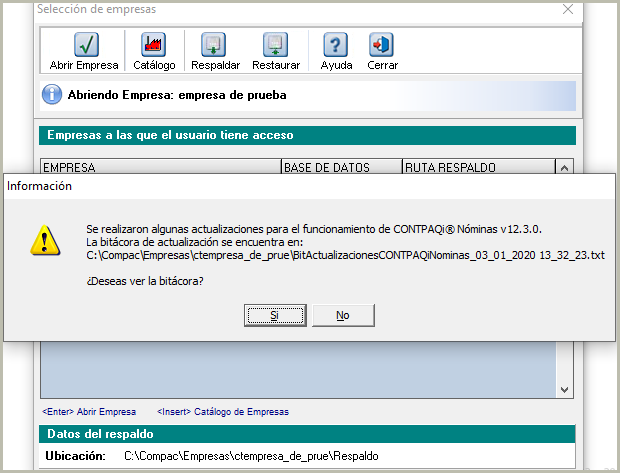Click the 'Abriendo Empresa: empresa de prueba' text
Image resolution: width=620 pixels, height=473 pixels.
coord(177,95)
